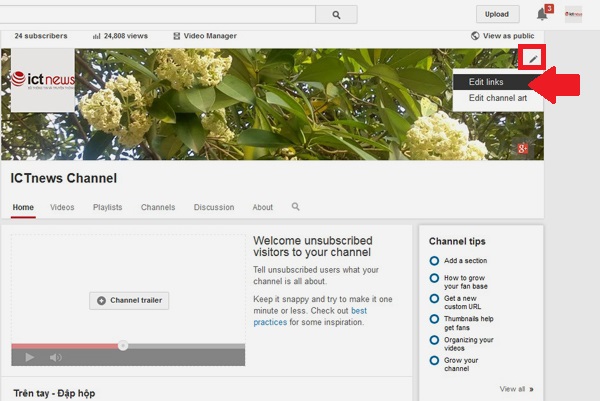Open the Playlists tab

click(x=107, y=207)
